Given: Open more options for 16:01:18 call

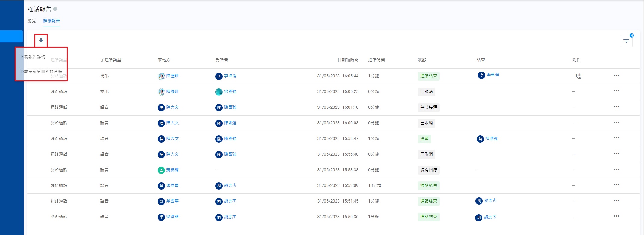Looking at the screenshot, I should point(616,107).
